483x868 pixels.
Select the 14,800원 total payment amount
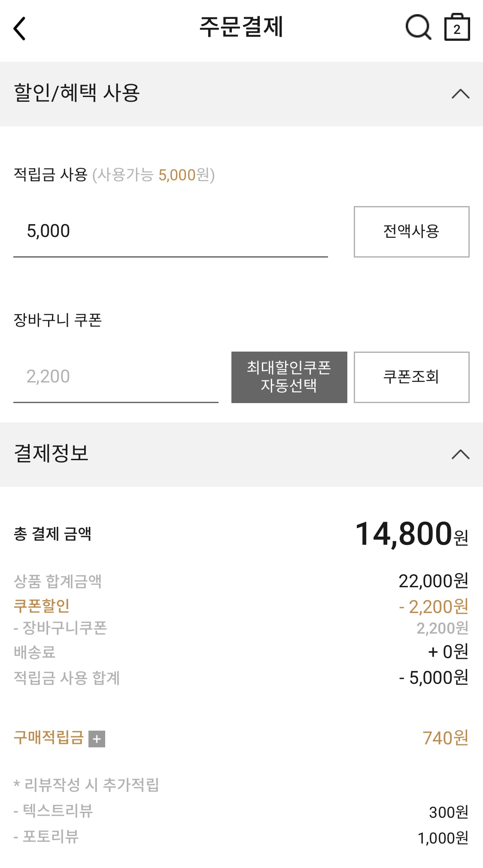(x=411, y=534)
